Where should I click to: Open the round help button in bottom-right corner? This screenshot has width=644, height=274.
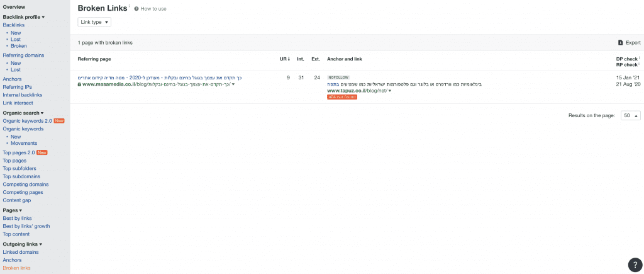[634, 265]
